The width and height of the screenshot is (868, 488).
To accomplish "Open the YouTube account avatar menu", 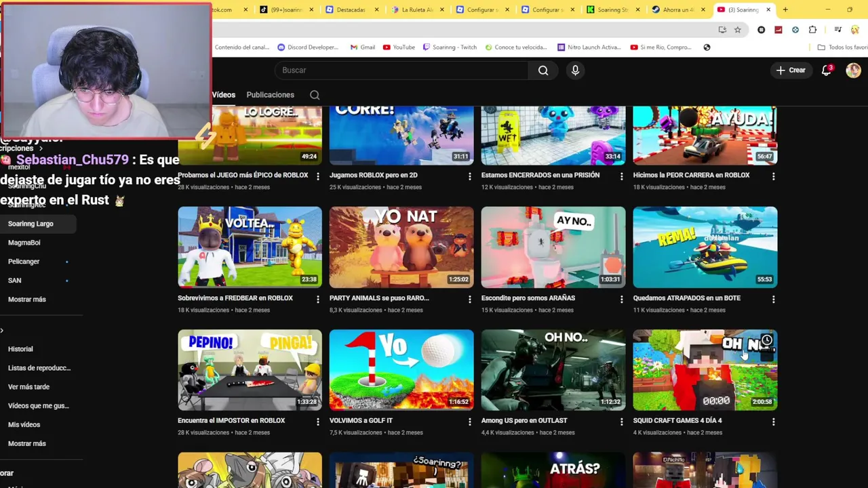I will point(853,70).
